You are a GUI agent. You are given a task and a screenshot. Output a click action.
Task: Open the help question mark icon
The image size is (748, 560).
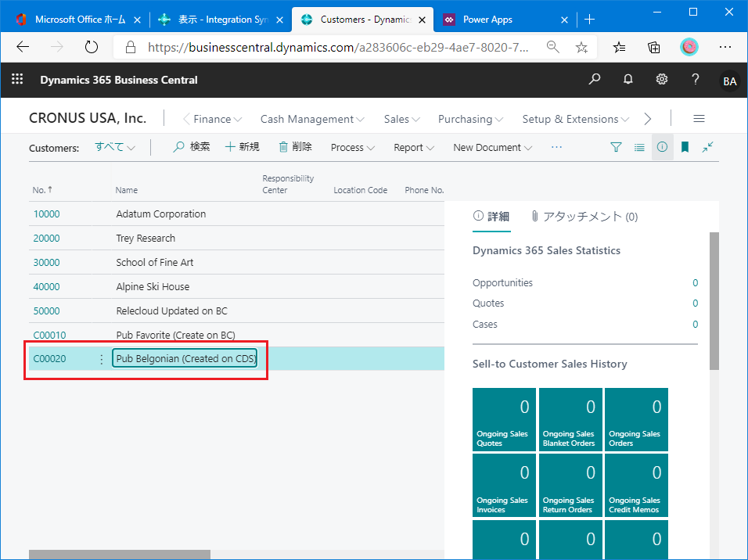[x=696, y=79]
